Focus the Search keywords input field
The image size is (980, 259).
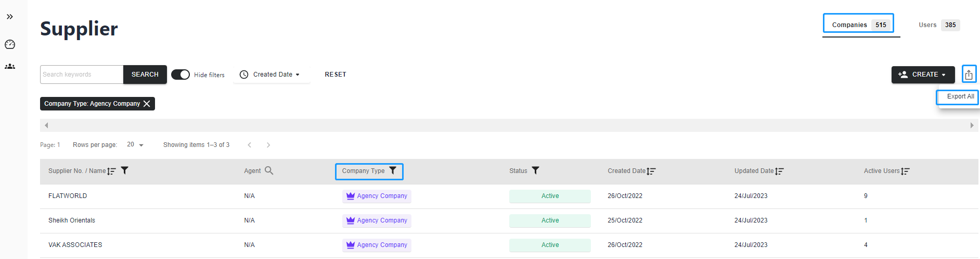[x=82, y=75]
